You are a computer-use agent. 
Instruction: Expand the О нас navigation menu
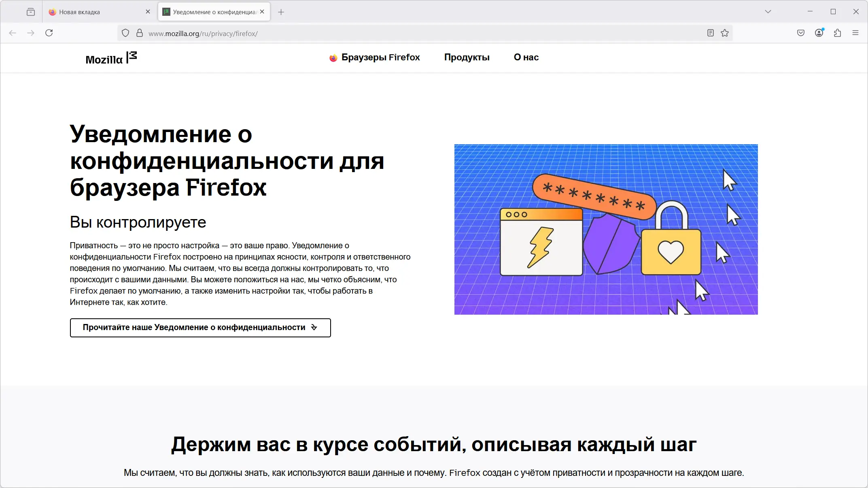tap(526, 57)
